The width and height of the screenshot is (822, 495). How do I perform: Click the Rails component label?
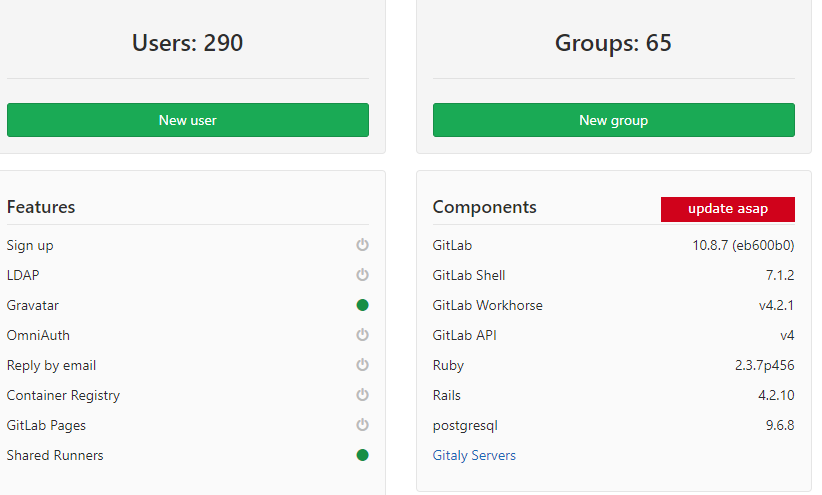[447, 395]
